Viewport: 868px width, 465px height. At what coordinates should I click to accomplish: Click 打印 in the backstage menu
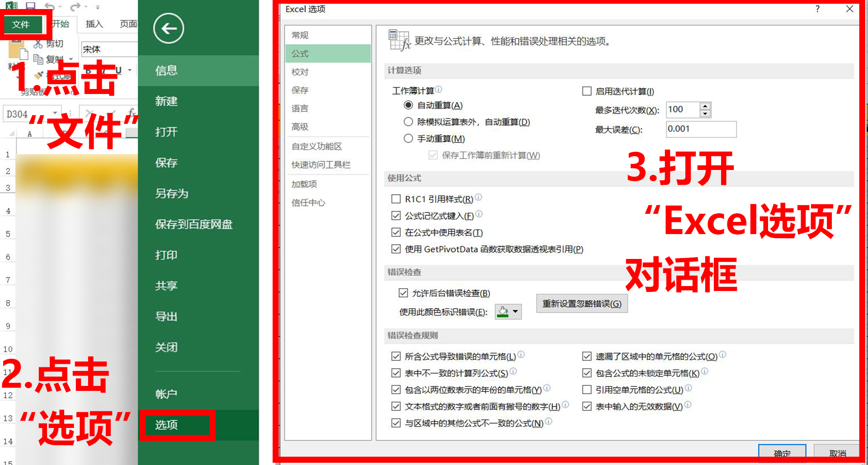[x=198, y=255]
